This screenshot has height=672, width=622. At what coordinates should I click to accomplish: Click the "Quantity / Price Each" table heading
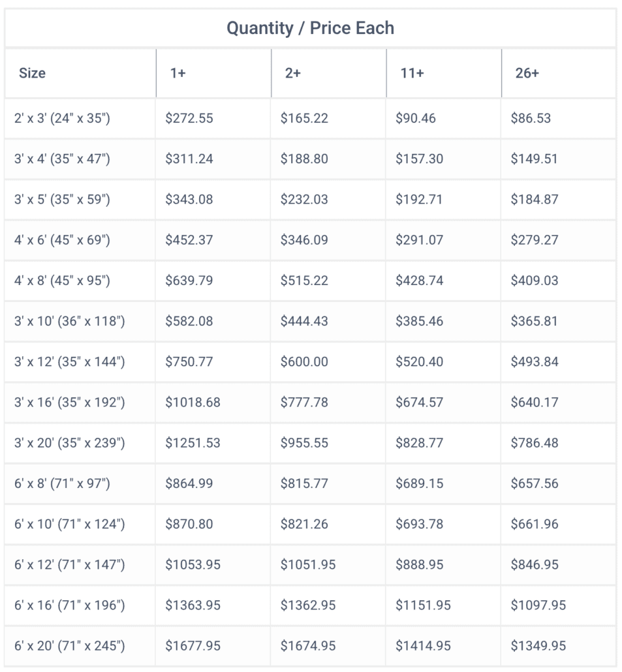point(310,29)
